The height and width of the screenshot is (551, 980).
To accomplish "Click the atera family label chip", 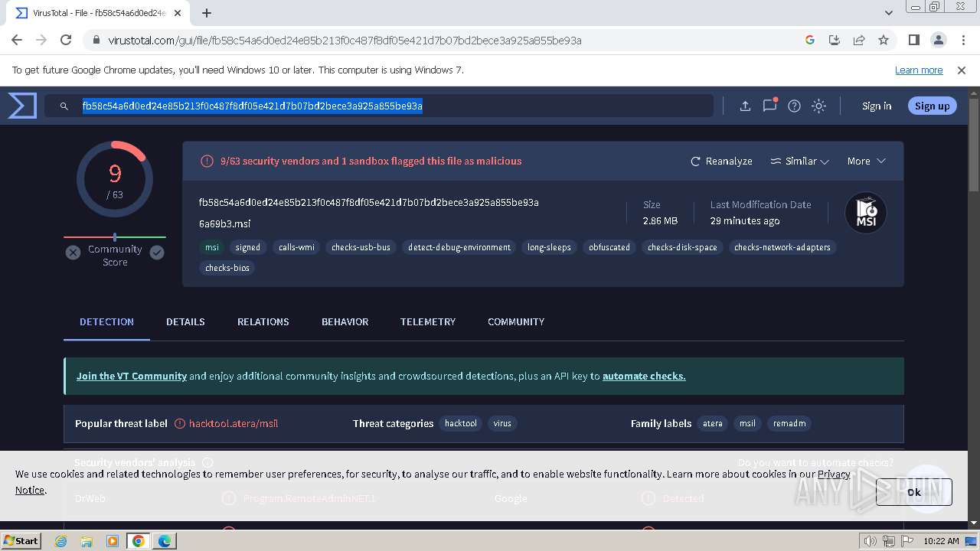I will tap(713, 423).
